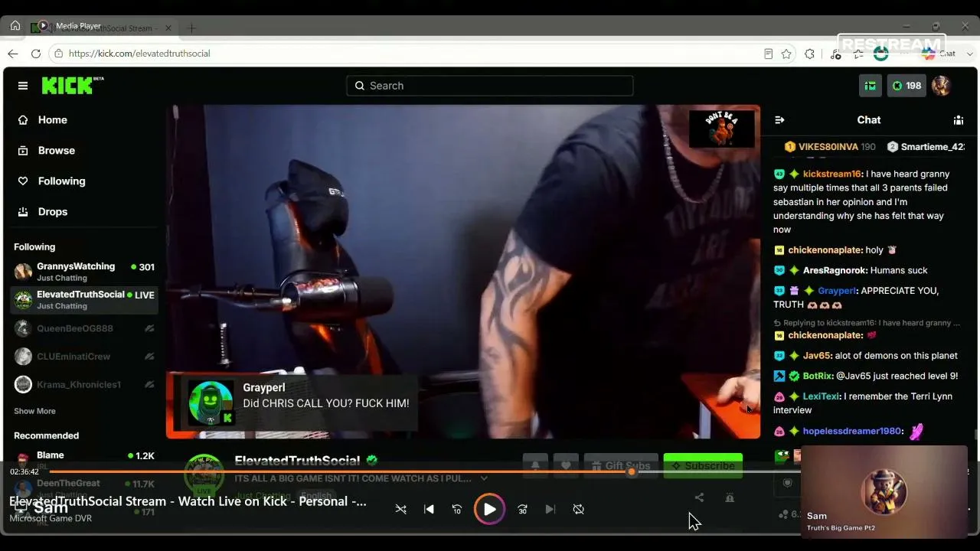
Task: Open CLUEminatiCrew offline channel
Action: click(x=84, y=357)
